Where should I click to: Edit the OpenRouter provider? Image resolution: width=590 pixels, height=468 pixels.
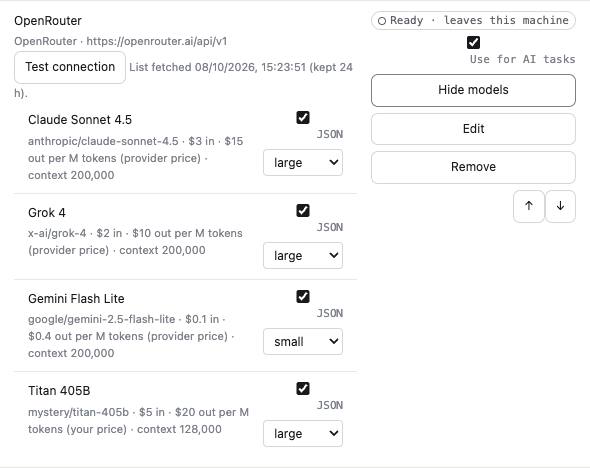[473, 129]
